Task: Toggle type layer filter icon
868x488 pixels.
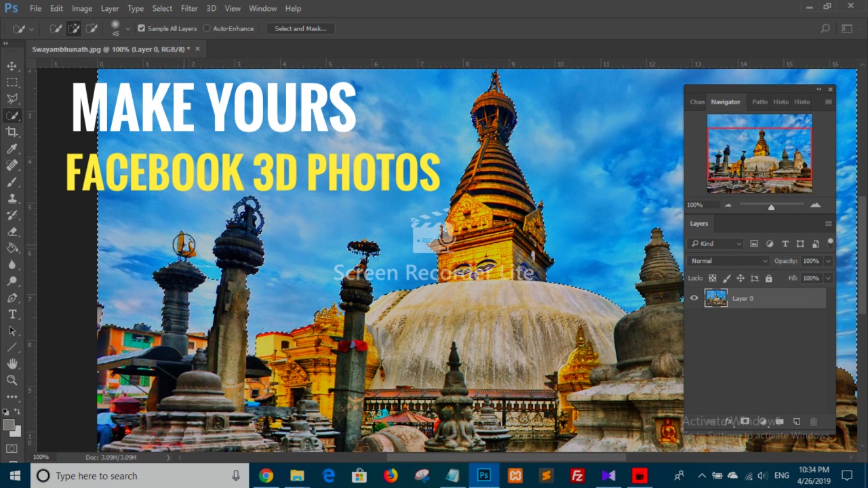Action: [x=785, y=243]
